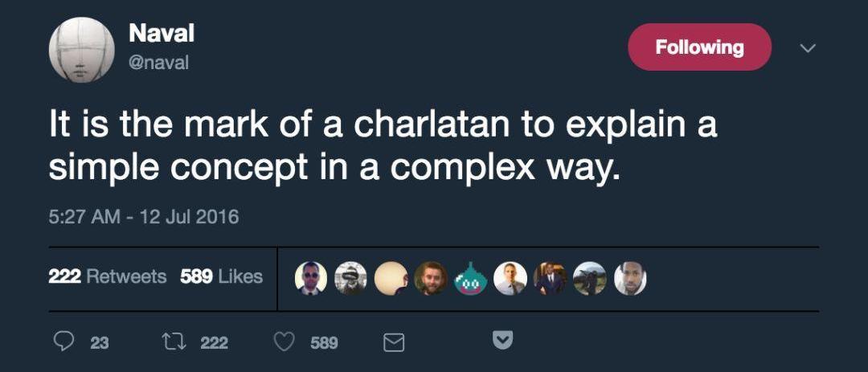Send tweet via the envelope message icon
Image resolution: width=868 pixels, height=372 pixels.
[x=393, y=343]
